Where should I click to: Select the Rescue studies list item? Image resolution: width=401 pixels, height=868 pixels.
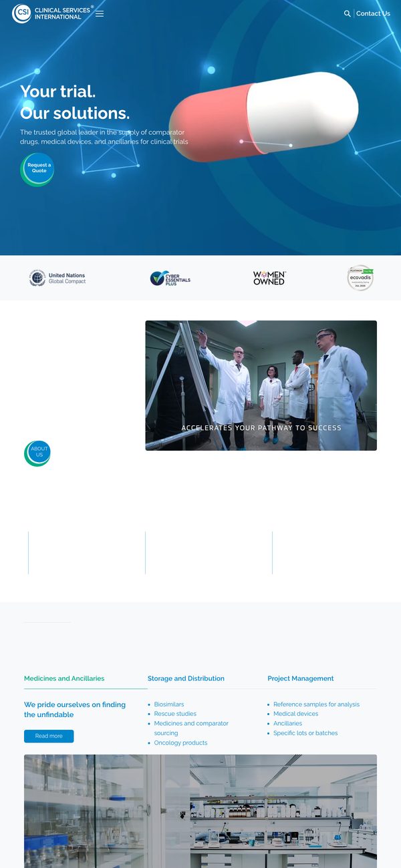175,714
